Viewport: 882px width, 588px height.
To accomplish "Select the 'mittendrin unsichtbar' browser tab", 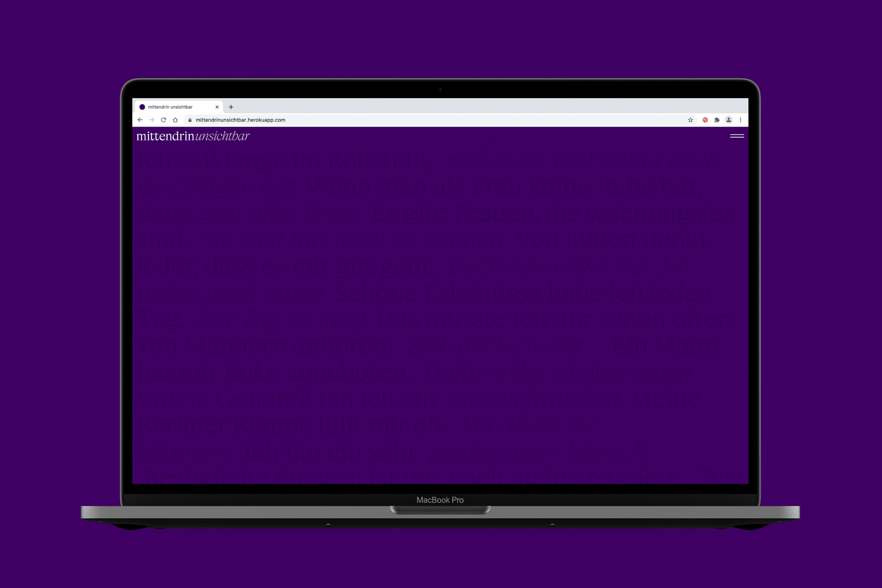I will pyautogui.click(x=170, y=107).
